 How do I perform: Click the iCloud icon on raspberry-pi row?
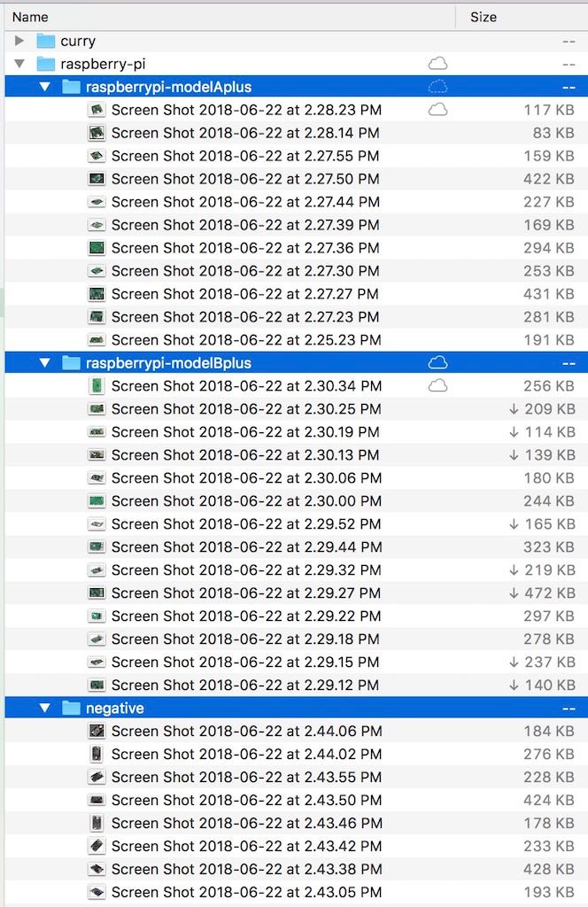437,63
